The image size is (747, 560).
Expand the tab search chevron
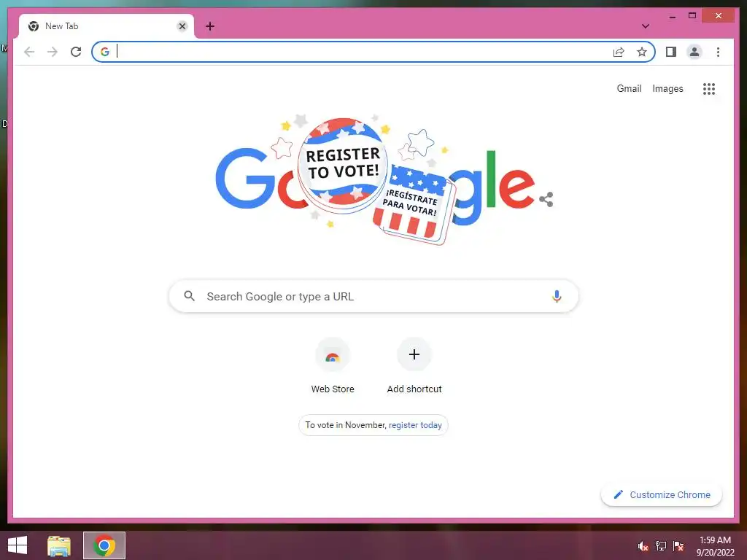pyautogui.click(x=645, y=26)
